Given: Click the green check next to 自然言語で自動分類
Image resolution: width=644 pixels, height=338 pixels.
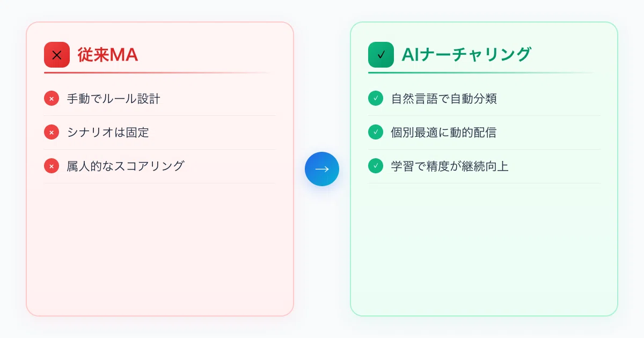Looking at the screenshot, I should (376, 99).
